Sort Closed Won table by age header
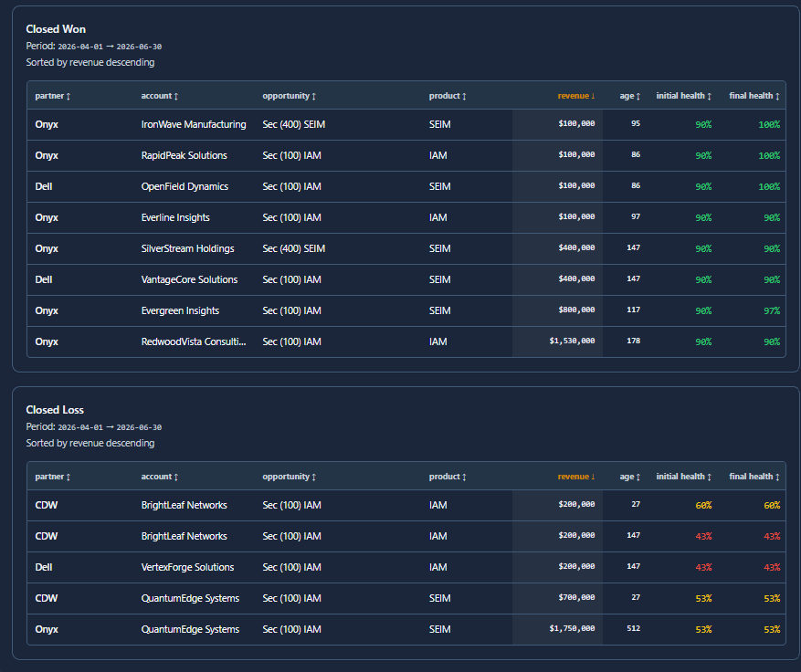This screenshot has width=801, height=672. [630, 96]
